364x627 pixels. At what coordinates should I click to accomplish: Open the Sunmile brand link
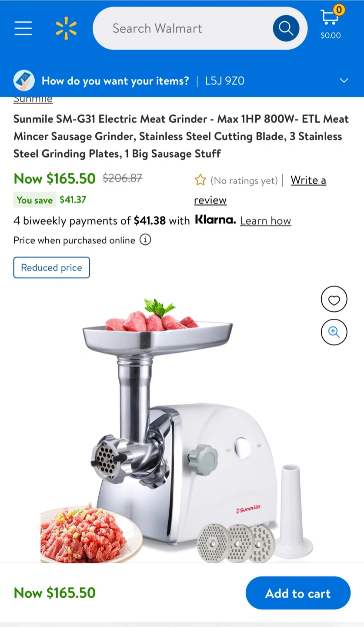[33, 99]
